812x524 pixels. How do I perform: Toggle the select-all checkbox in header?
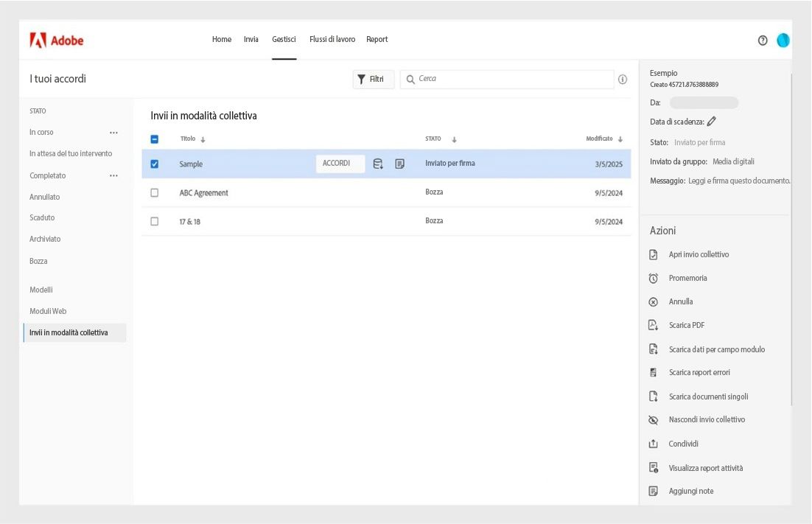click(x=155, y=138)
